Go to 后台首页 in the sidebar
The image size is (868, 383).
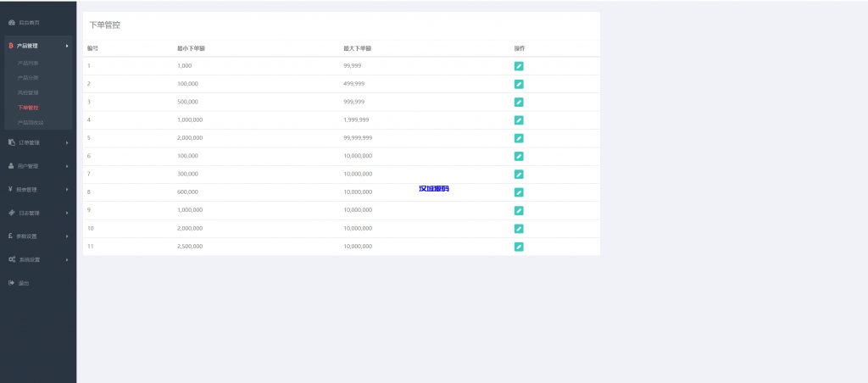[29, 22]
